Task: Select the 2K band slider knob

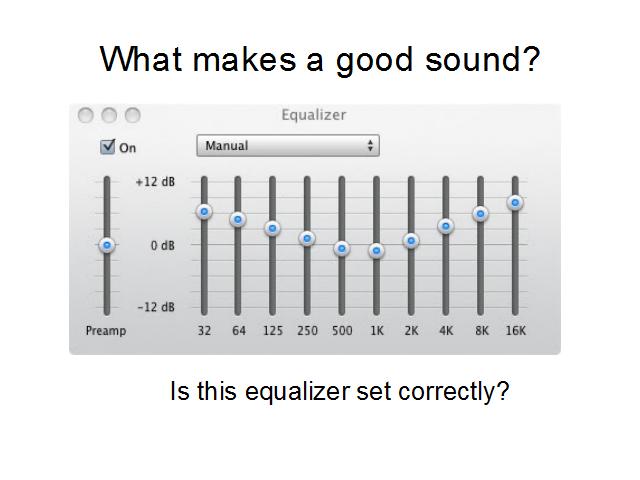Action: [411, 241]
